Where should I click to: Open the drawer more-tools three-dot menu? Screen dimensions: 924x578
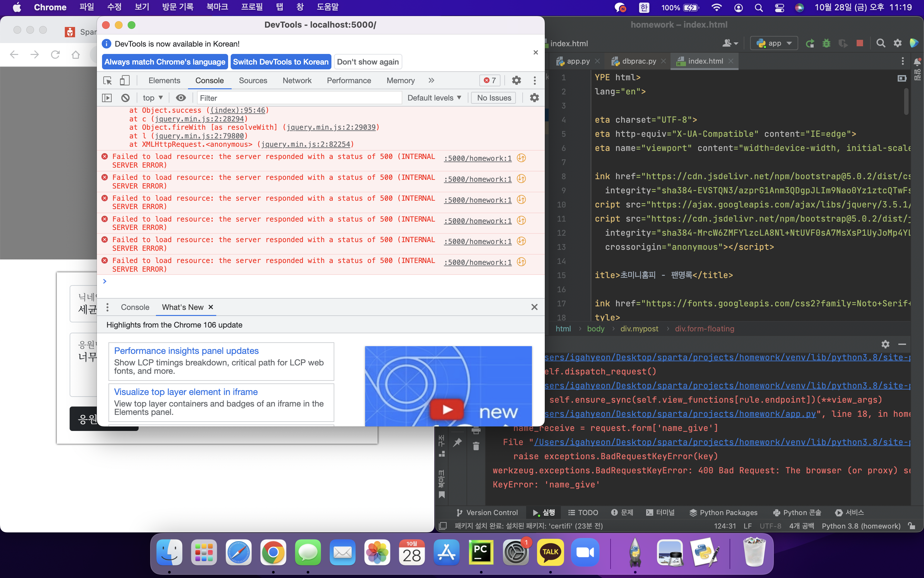click(108, 307)
